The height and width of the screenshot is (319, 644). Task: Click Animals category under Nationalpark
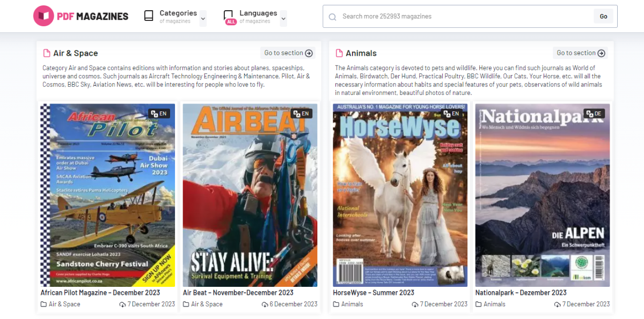click(494, 304)
